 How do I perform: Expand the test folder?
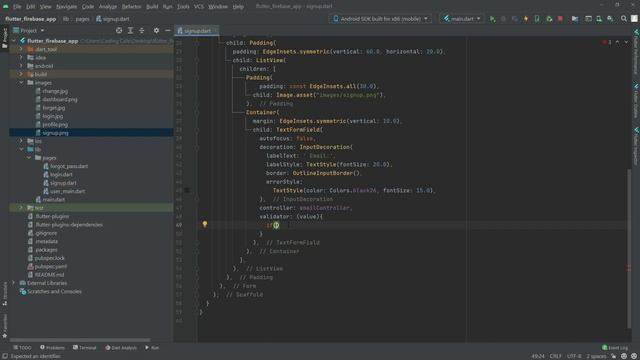(21, 208)
